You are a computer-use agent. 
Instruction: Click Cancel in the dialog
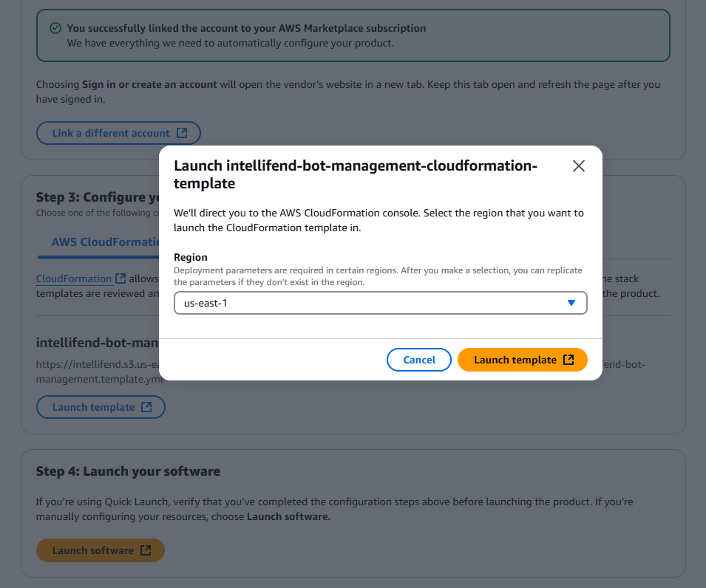(418, 360)
